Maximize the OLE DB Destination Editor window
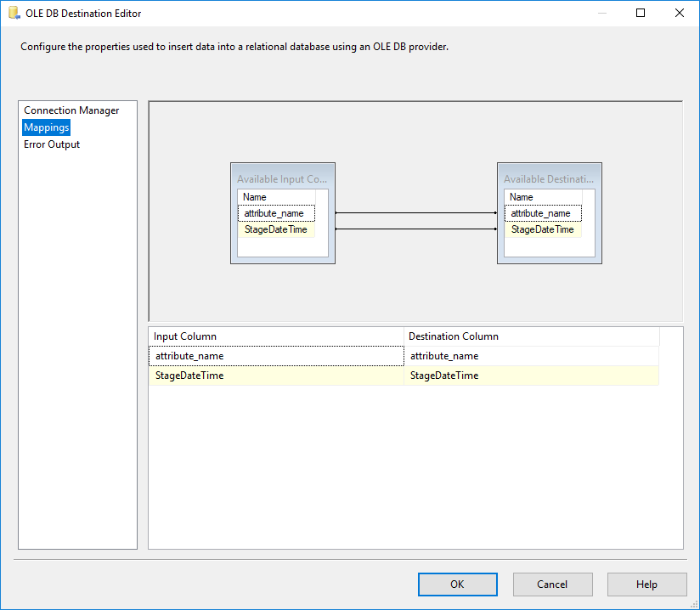This screenshot has width=700, height=610. pyautogui.click(x=641, y=13)
